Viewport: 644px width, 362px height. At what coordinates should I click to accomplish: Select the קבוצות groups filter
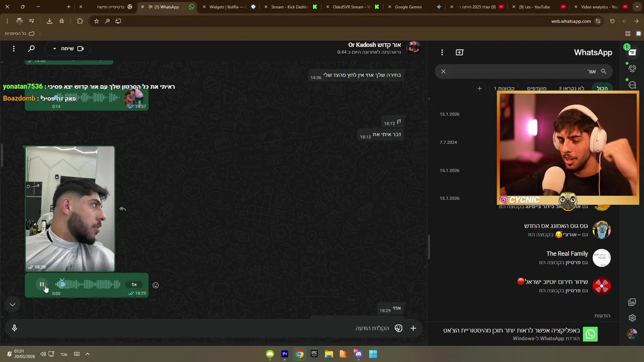504,88
